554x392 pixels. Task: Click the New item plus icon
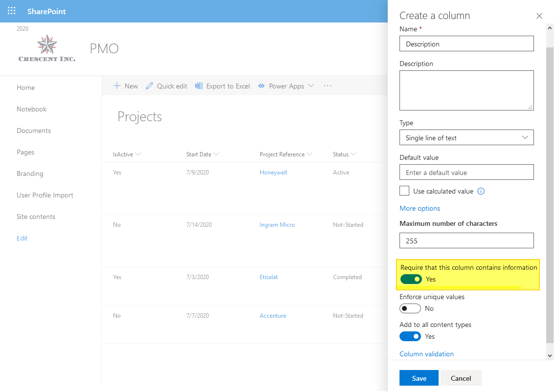tap(117, 86)
